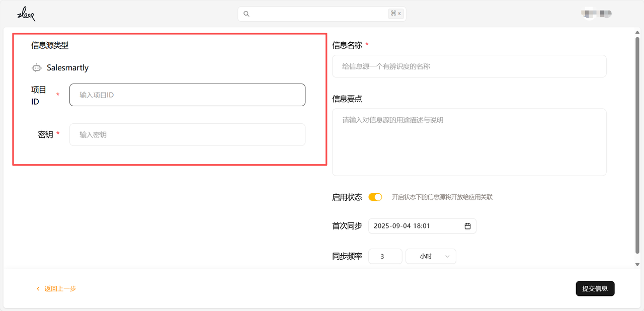
Task: Click the magnifier icon in the search bar
Action: tap(247, 14)
